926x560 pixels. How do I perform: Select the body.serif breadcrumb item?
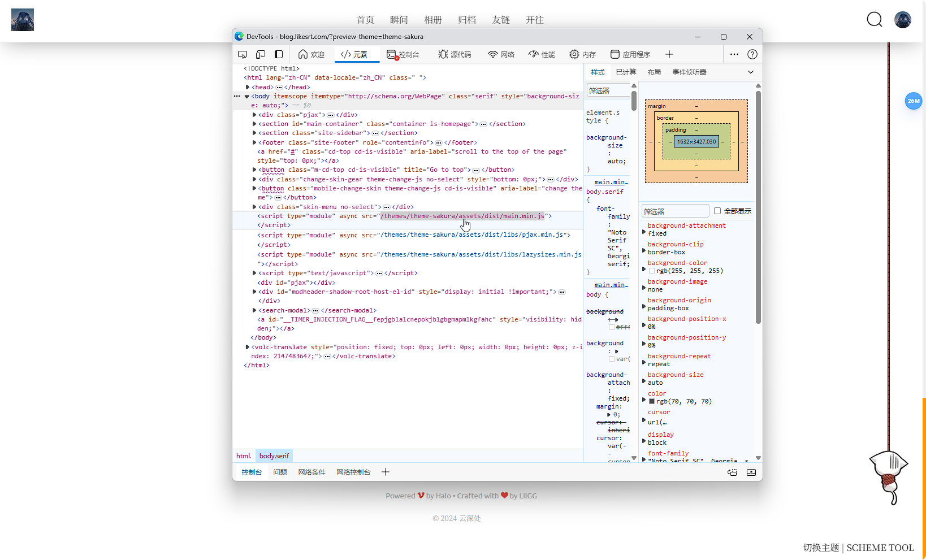274,456
